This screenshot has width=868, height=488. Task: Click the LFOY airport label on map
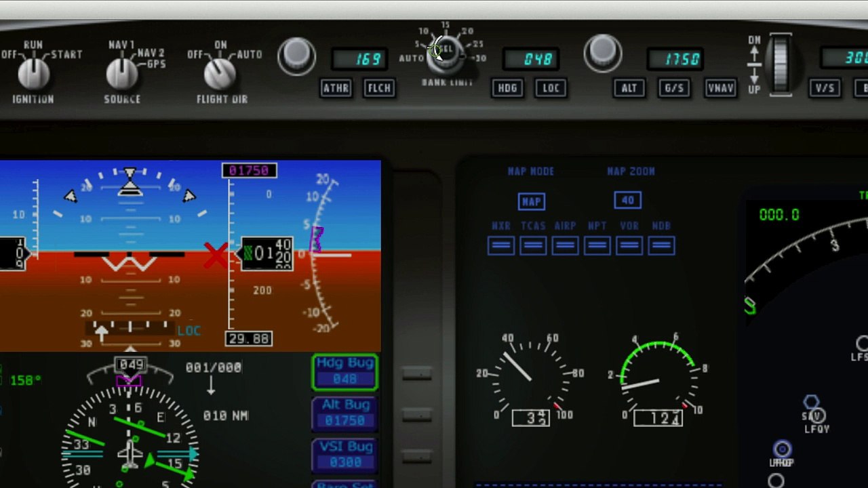pos(817,429)
